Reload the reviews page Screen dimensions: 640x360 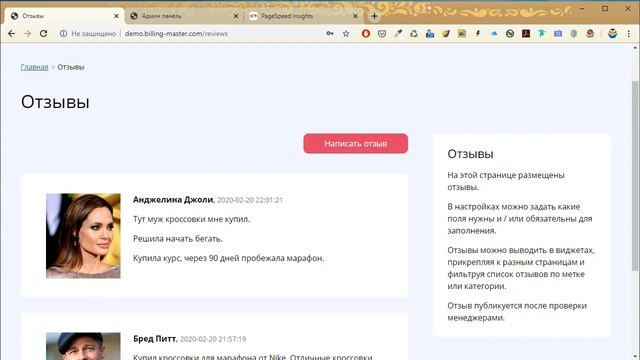(43, 33)
